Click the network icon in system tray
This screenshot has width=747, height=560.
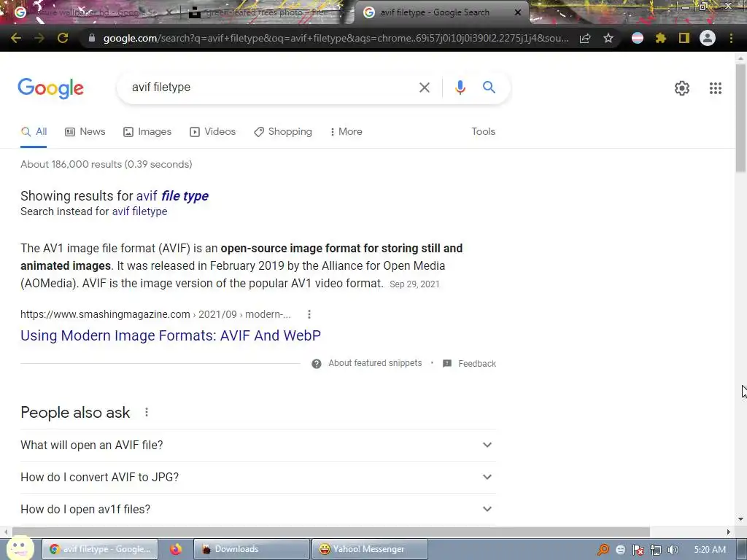656,550
